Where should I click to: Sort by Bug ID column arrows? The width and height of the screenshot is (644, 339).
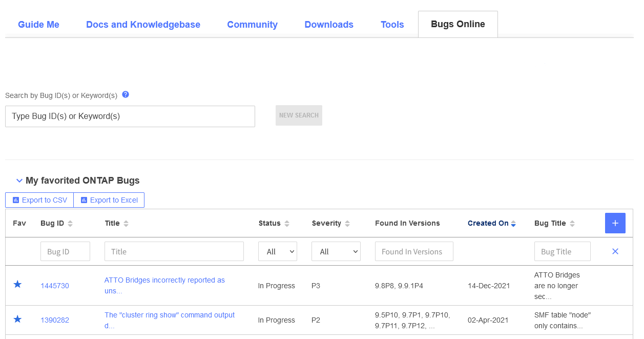pyautogui.click(x=70, y=224)
